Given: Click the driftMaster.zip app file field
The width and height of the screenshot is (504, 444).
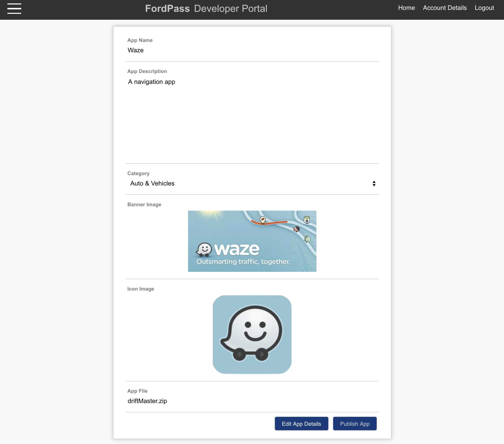Looking at the screenshot, I should coord(252,401).
